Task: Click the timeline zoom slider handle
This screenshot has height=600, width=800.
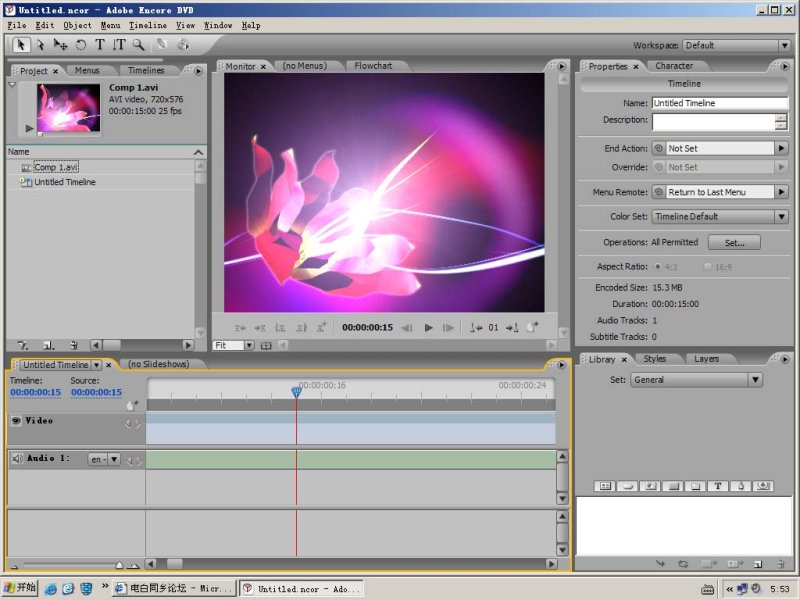Action: (x=119, y=565)
